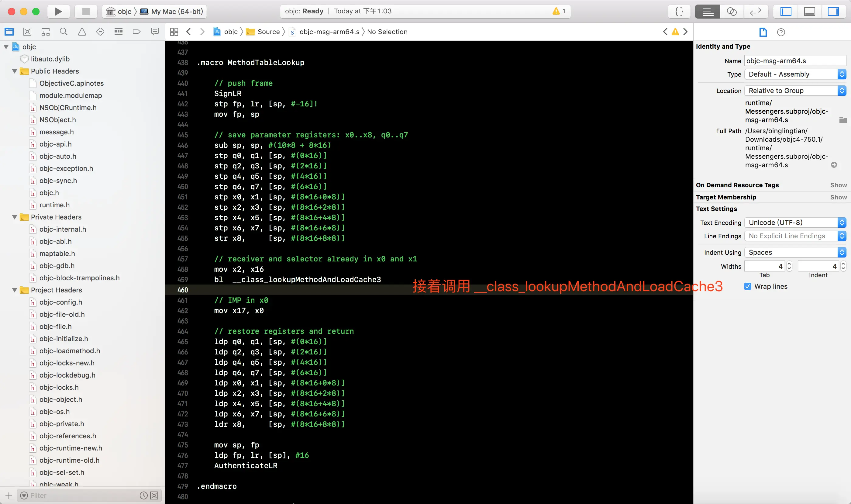Show Target Membership section

pos(838,197)
